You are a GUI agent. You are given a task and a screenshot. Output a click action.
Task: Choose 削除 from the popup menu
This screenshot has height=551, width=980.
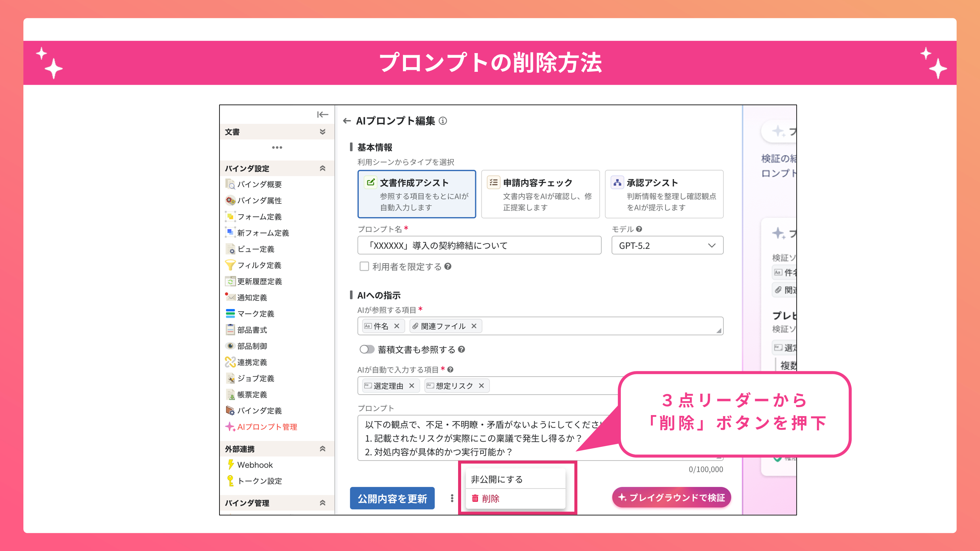516,499
